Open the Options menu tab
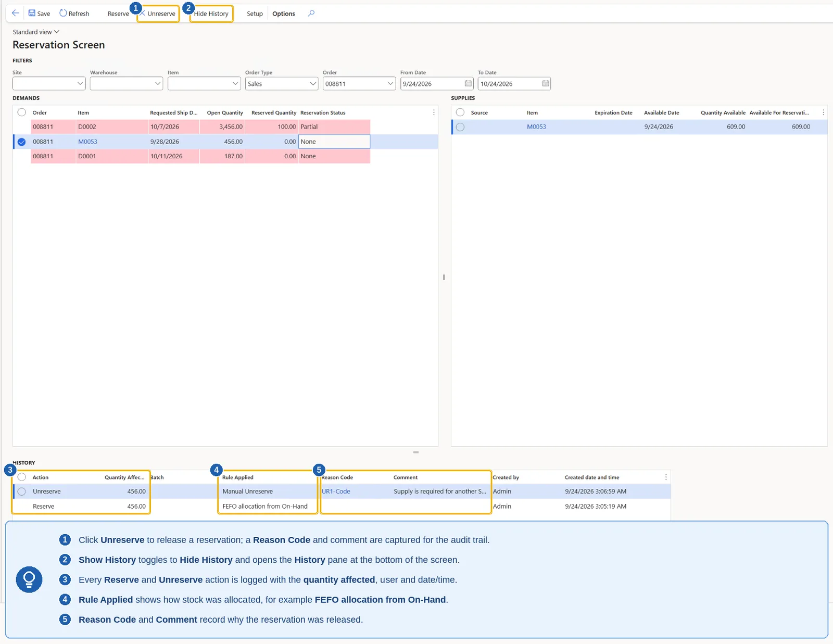The image size is (833, 644). click(284, 14)
